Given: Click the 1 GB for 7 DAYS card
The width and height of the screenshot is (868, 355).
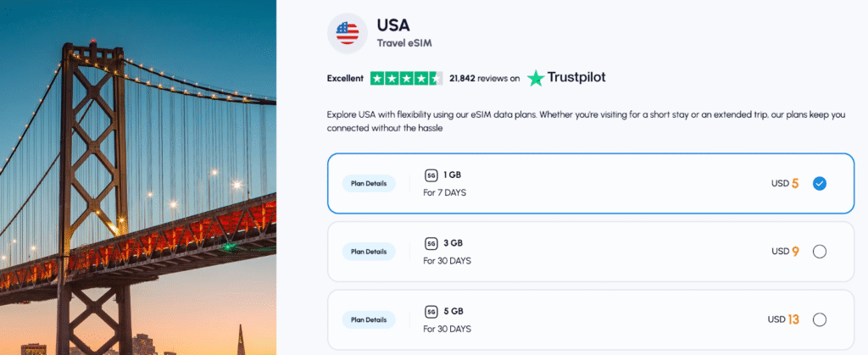Looking at the screenshot, I should 593,183.
